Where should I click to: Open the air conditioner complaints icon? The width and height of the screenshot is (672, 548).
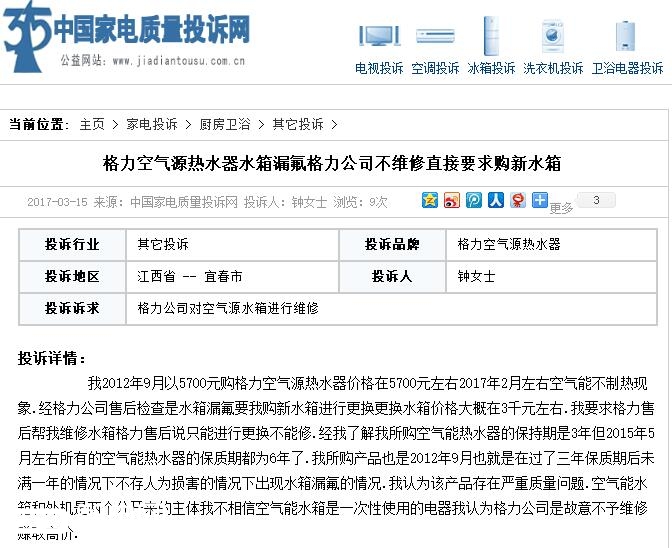[x=435, y=36]
